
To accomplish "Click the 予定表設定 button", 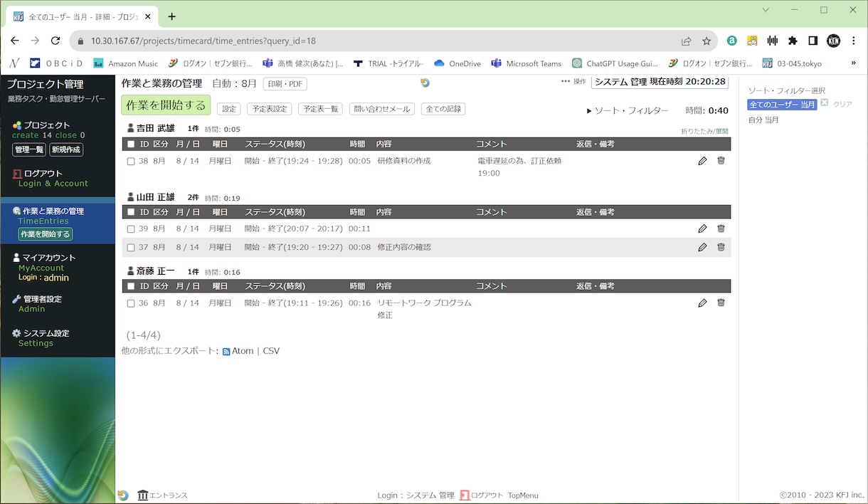I will (270, 109).
